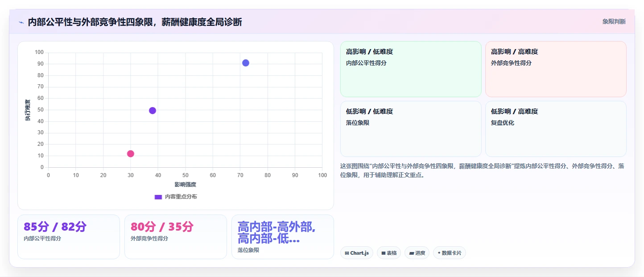Click the 表格 tag

[x=389, y=253]
